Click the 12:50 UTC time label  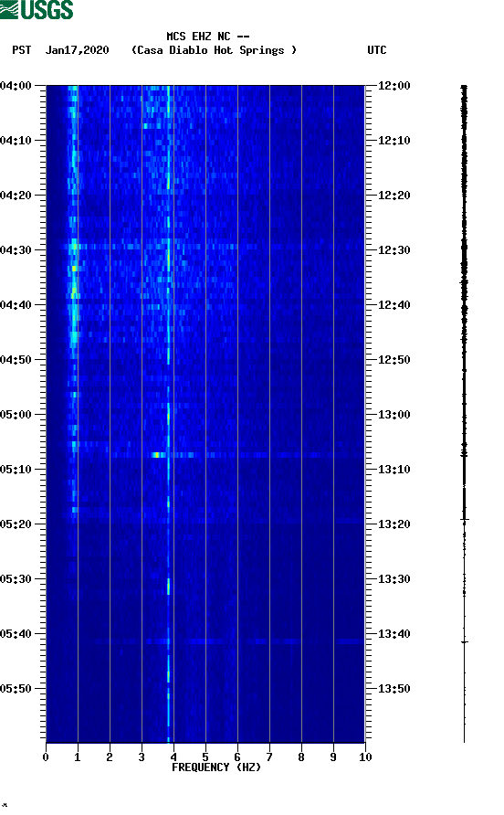394,360
